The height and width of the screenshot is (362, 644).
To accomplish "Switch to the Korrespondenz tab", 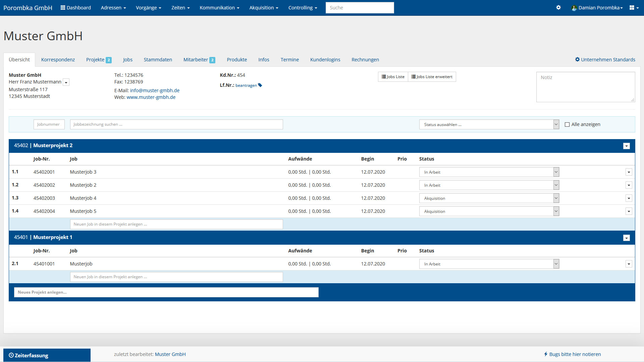I will [x=58, y=59].
